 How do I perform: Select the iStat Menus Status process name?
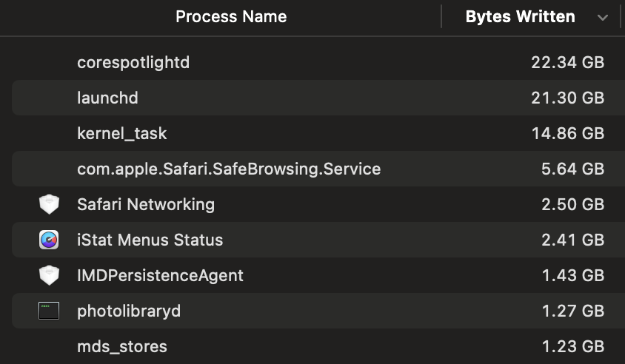tap(150, 240)
